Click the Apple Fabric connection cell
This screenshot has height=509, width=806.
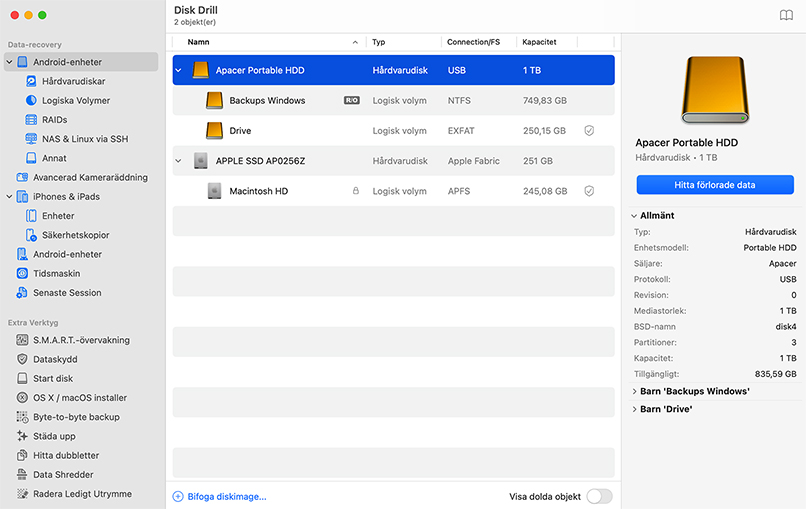click(x=473, y=161)
